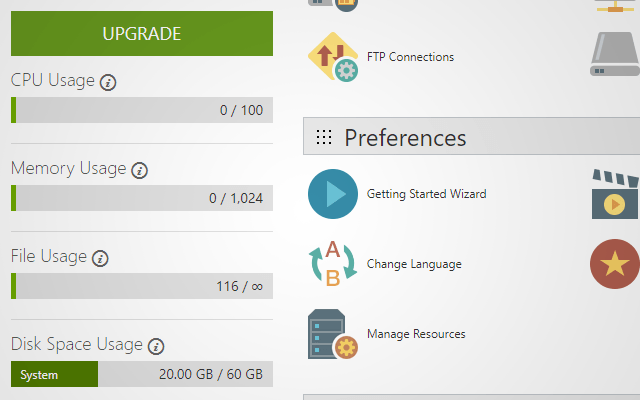Image resolution: width=640 pixels, height=400 pixels.
Task: Click the CPU Usage info icon
Action: pyautogui.click(x=108, y=82)
